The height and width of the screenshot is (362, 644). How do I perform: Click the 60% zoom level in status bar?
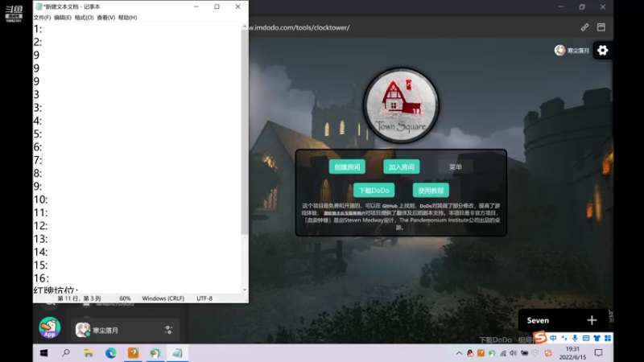tap(125, 298)
